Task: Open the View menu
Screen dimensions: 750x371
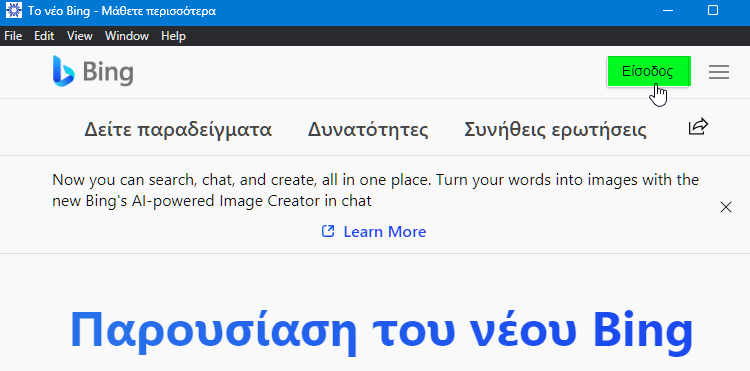Action: 79,36
